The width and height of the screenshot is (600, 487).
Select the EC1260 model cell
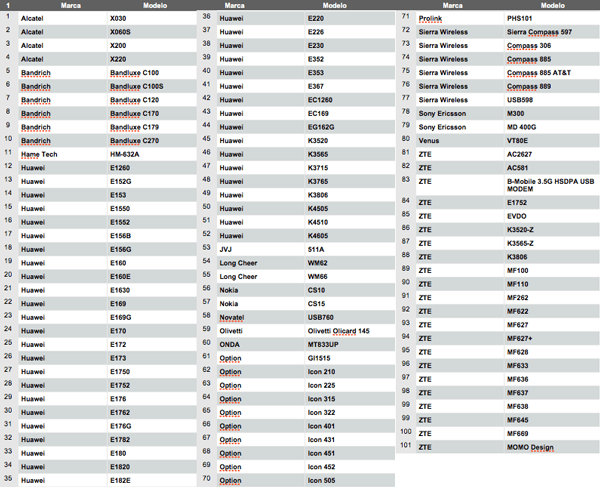(x=350, y=100)
